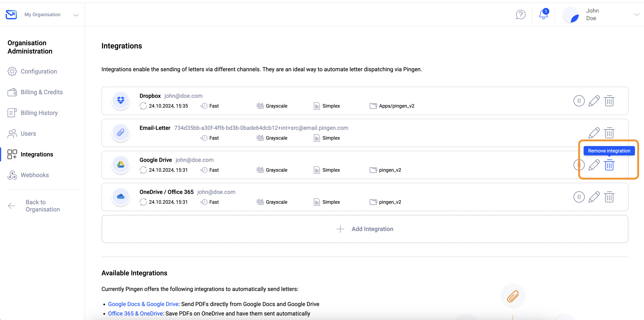Screen dimensions: 644x320
Task: Open Billing & Credits in sidebar
Action: 35,92
